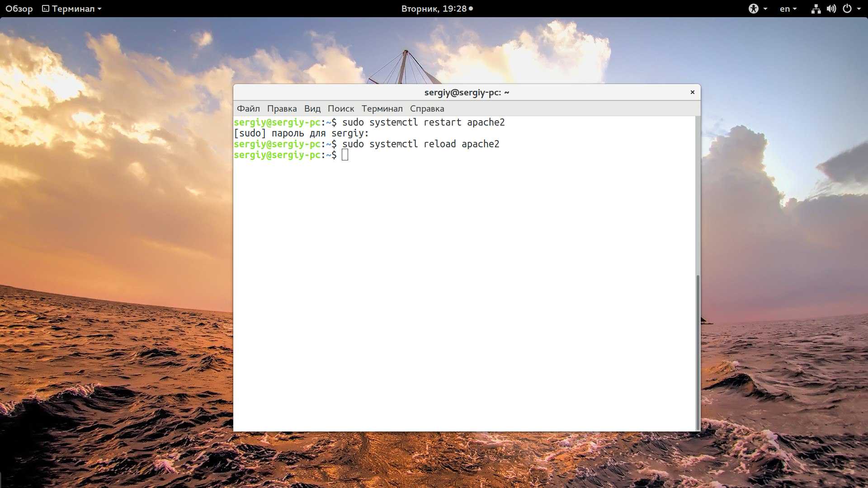Click the Обзор activities button
Viewport: 868px width, 488px height.
click(19, 9)
